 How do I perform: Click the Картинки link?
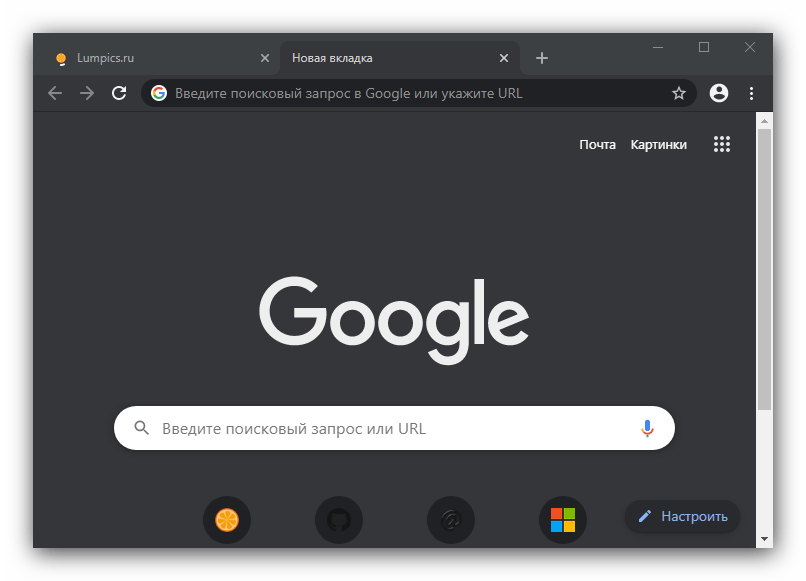[658, 144]
